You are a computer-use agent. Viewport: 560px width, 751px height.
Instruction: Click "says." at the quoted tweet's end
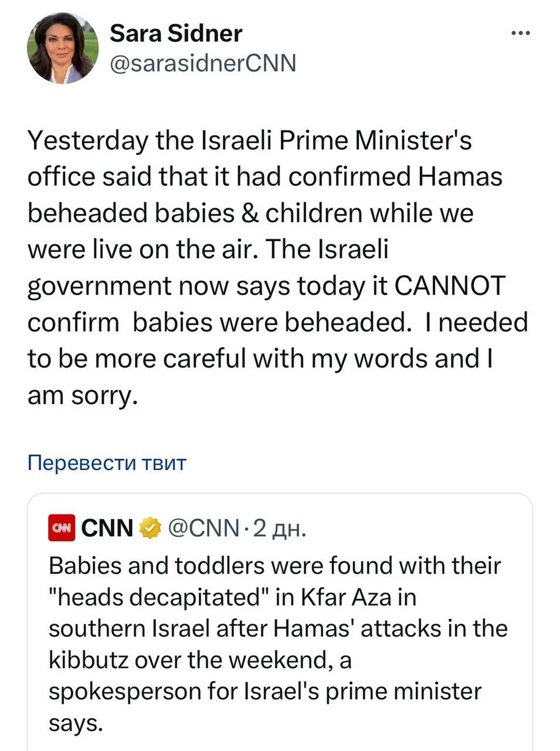[76, 723]
